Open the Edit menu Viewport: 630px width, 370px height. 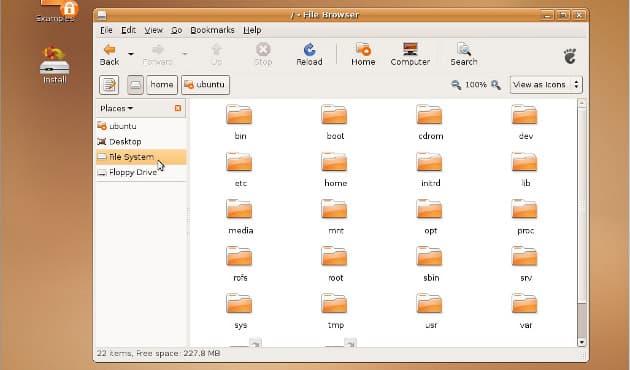coord(129,30)
